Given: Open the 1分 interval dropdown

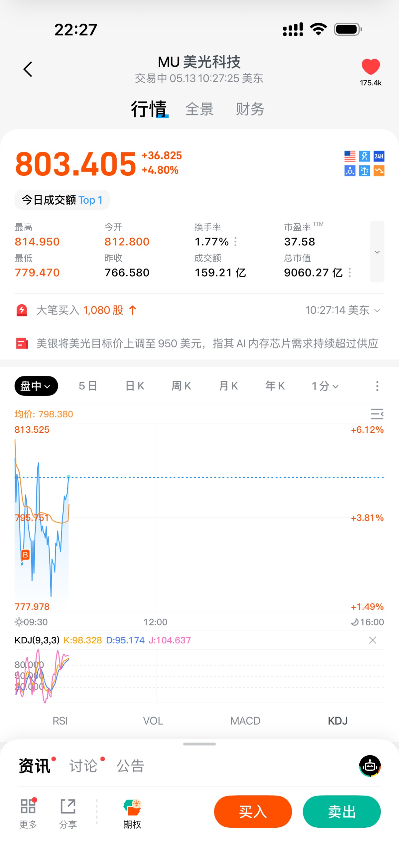Looking at the screenshot, I should tap(325, 386).
